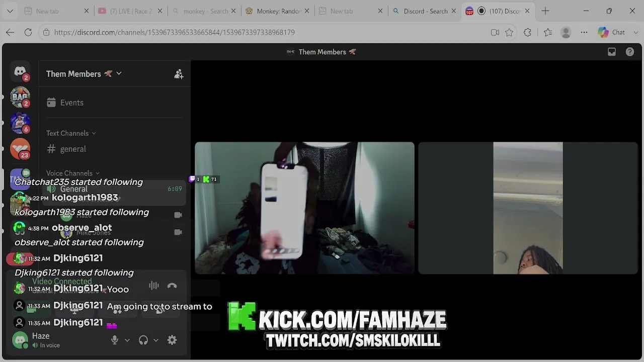The width and height of the screenshot is (644, 362).
Task: Click the Them Members title text
Action: point(322,52)
